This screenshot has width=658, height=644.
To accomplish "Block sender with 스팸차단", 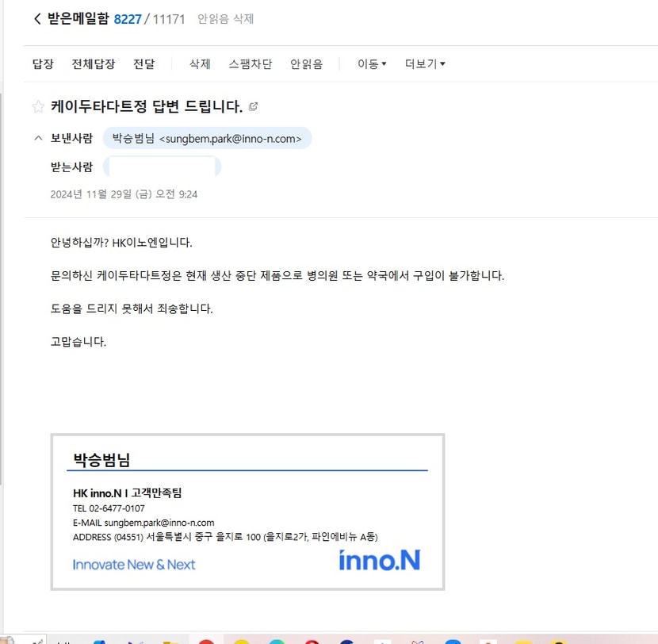I will [250, 63].
